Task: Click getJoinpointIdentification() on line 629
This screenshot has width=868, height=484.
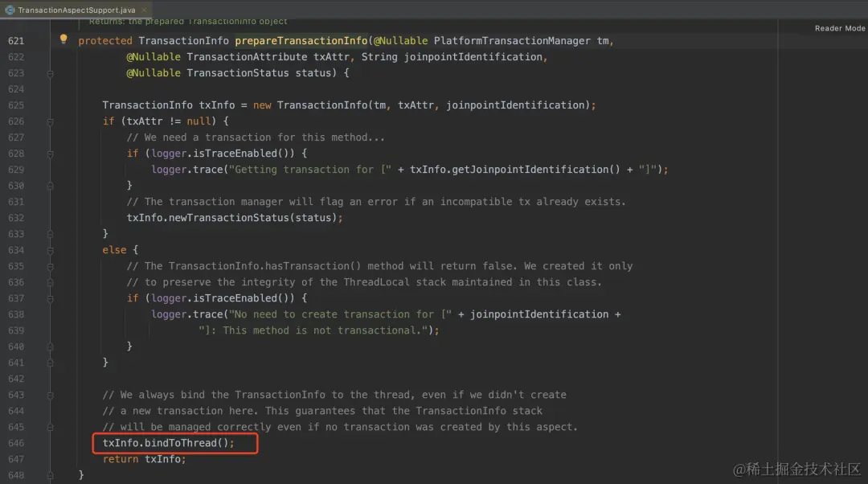Action: pyautogui.click(x=536, y=170)
